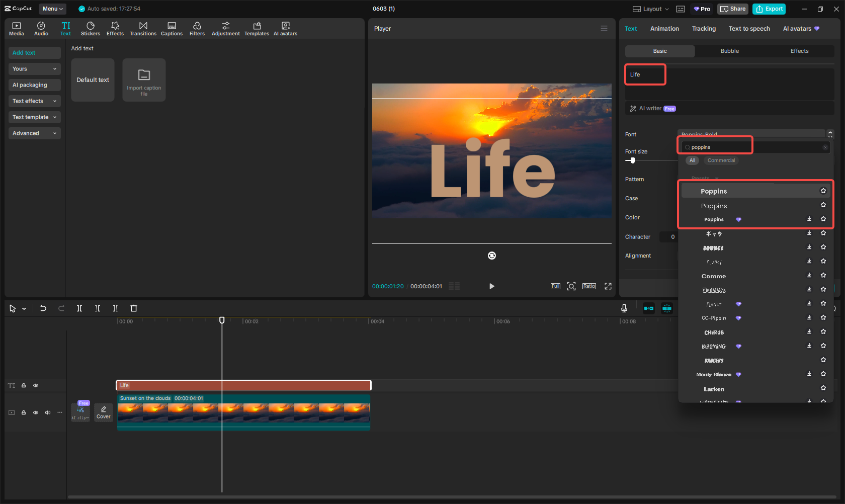Enter fullscreen player view
Viewport: 845px width, 504px height.
click(608, 286)
